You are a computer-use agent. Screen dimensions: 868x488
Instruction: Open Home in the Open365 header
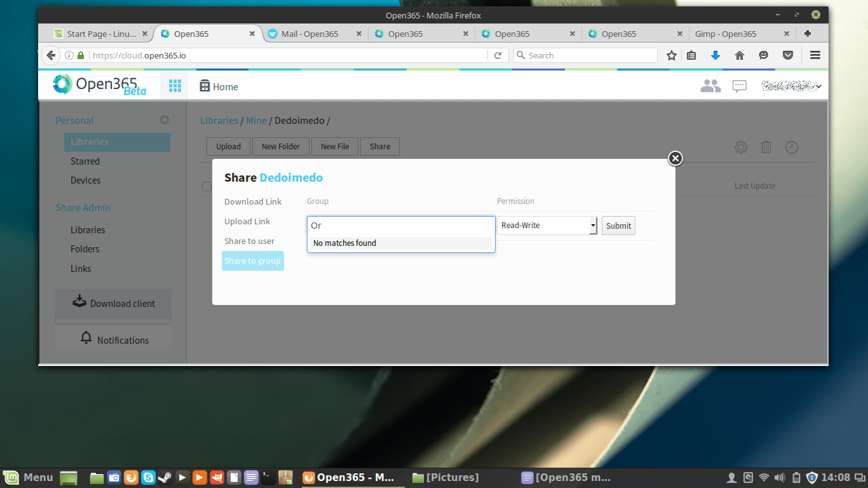[219, 86]
